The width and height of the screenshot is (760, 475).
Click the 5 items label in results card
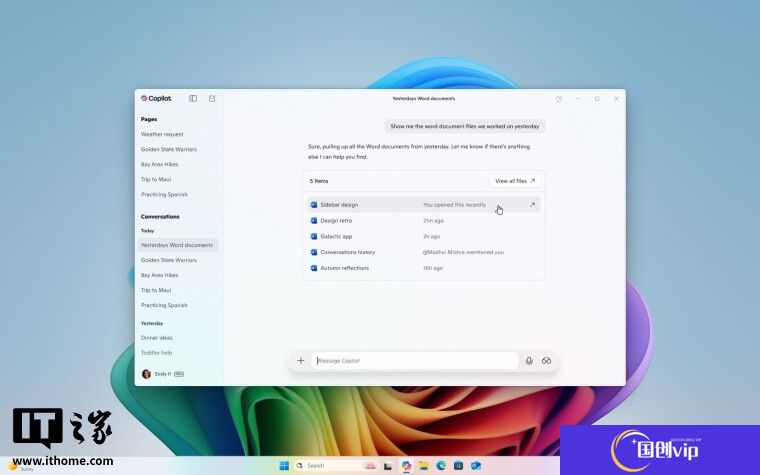(319, 181)
